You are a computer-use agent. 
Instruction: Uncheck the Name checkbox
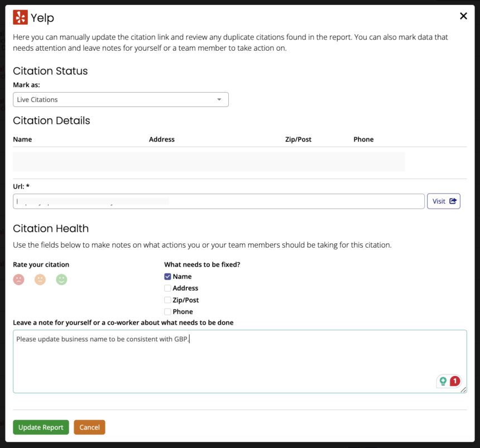pyautogui.click(x=167, y=276)
